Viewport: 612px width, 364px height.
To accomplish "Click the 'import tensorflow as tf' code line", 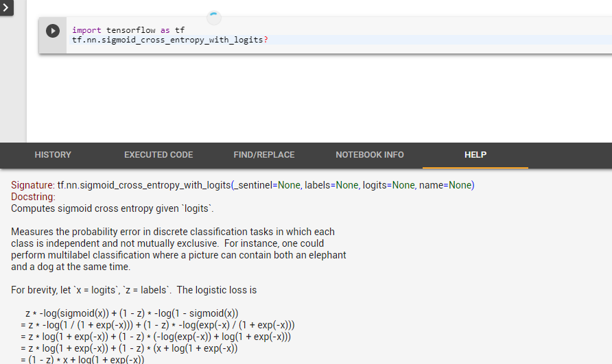I will coord(128,30).
